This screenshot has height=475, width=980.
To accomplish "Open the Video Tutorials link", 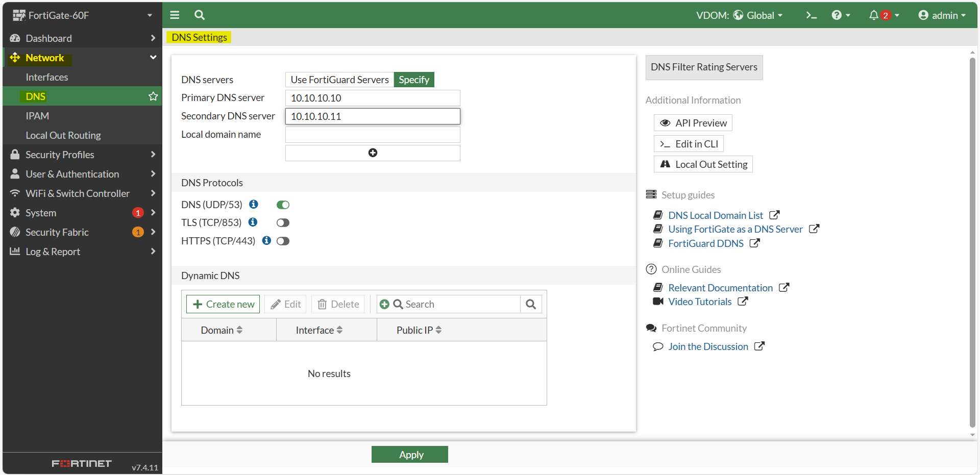I will [700, 302].
